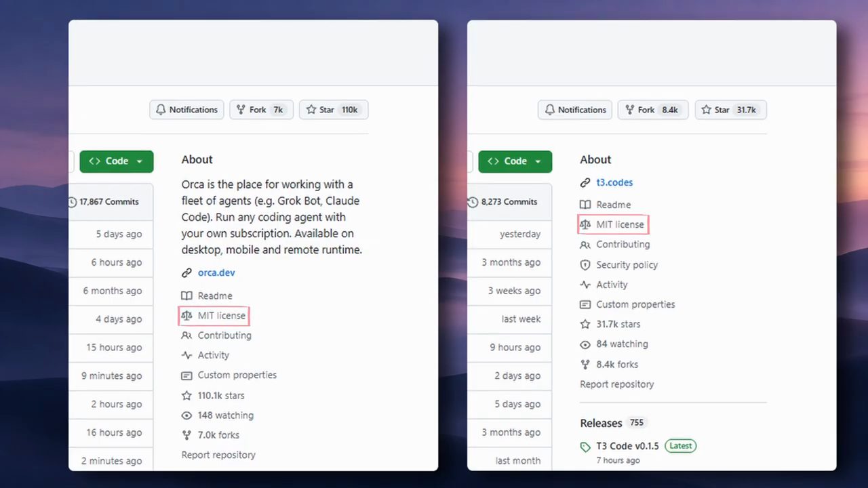Click the fork icon beside 8.4k forks
This screenshot has height=488, width=868.
[585, 365]
